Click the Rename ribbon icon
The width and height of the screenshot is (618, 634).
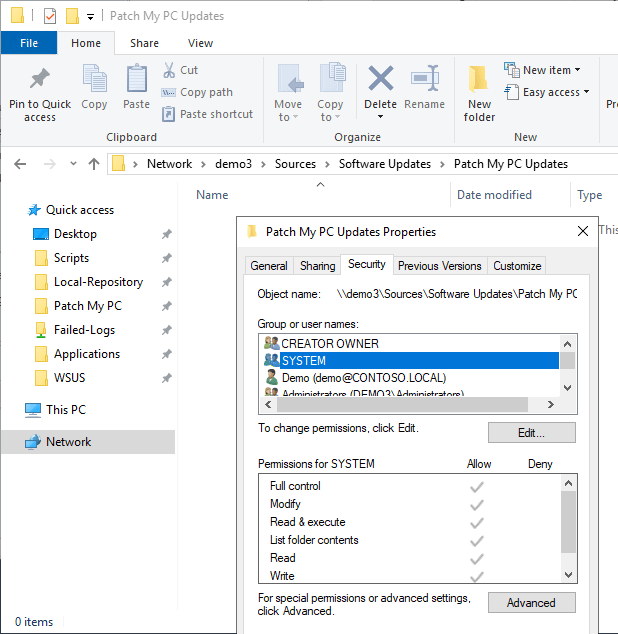(x=424, y=78)
